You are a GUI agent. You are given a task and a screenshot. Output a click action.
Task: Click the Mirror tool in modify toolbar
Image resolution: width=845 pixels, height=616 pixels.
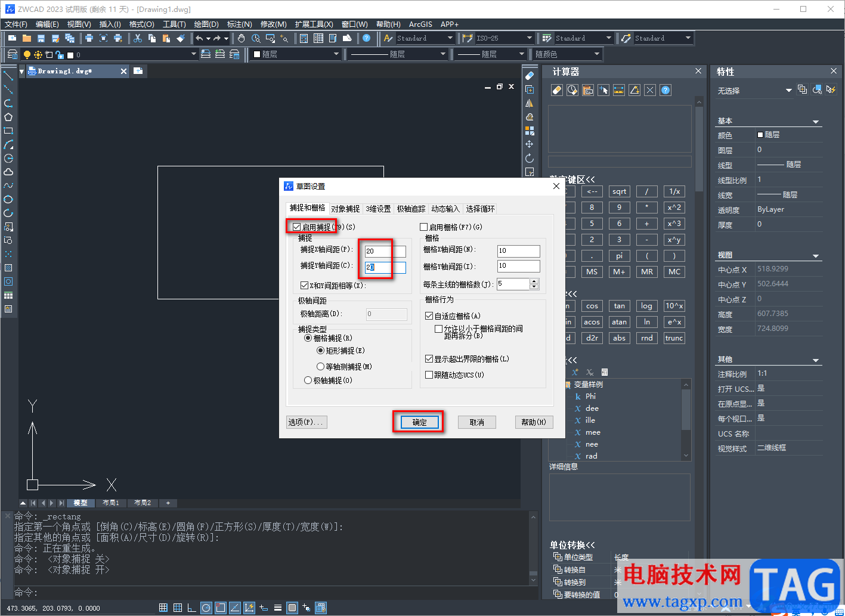tap(529, 103)
